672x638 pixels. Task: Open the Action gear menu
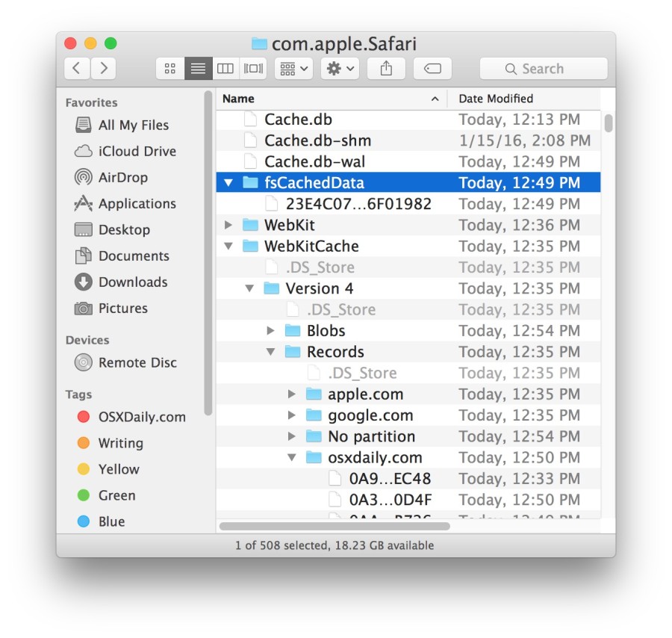tap(338, 68)
